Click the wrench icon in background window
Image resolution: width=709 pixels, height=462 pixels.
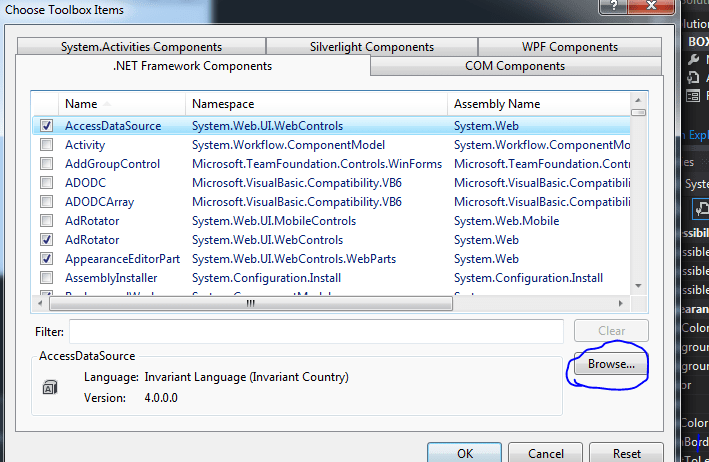pyautogui.click(x=693, y=59)
